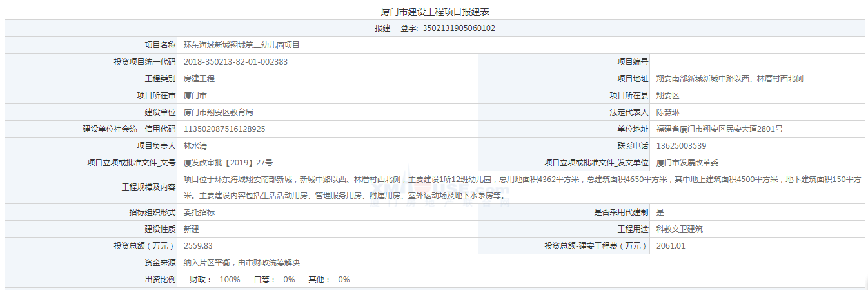Select the project name 环东海域新城翔城第二幼儿园项目
868x290 pixels.
pyautogui.click(x=241, y=45)
